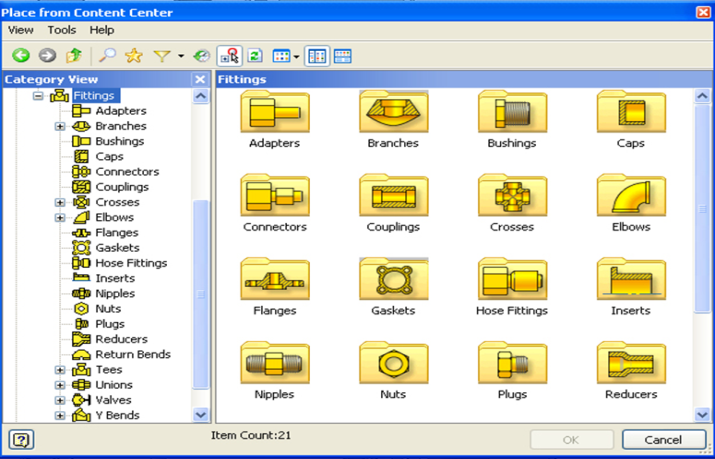Click the green Back navigation arrow

pos(21,56)
